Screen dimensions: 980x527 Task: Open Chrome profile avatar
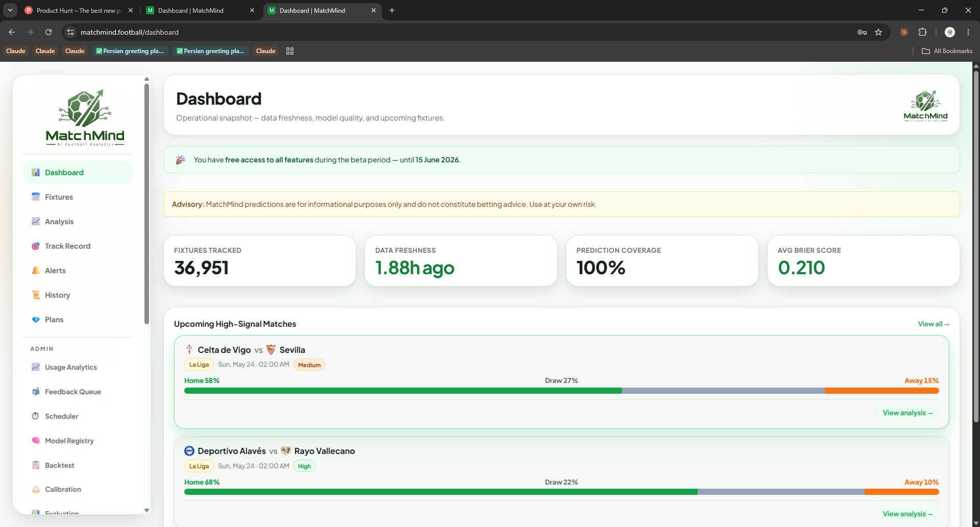click(x=950, y=32)
